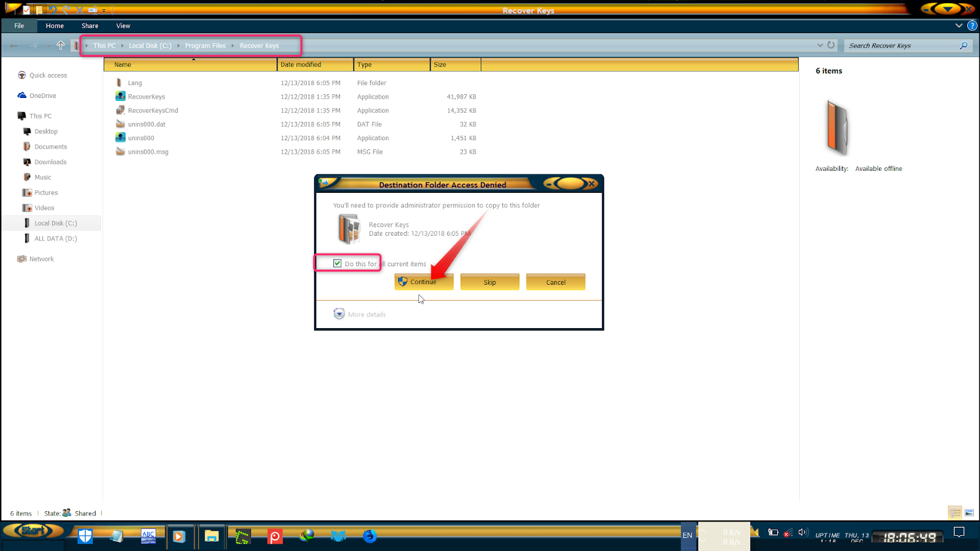Click This PC in the address bar
Screen dimensions: 980x551
pos(104,46)
